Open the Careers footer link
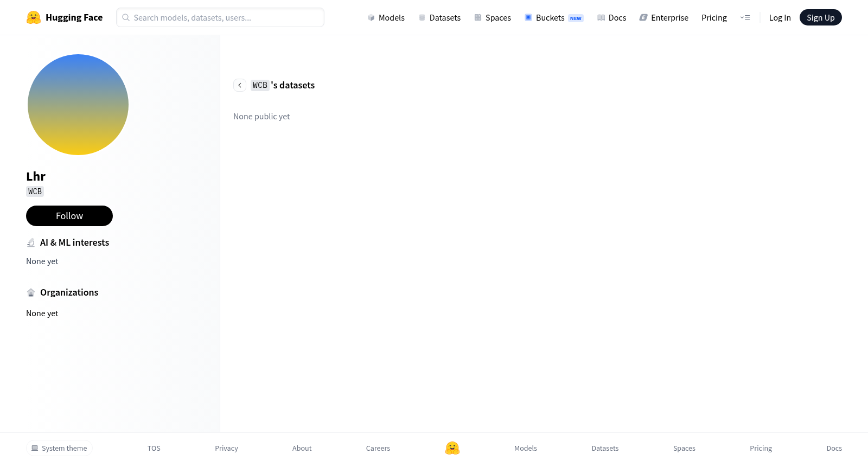Viewport: 868px width, 467px height. pyautogui.click(x=378, y=448)
